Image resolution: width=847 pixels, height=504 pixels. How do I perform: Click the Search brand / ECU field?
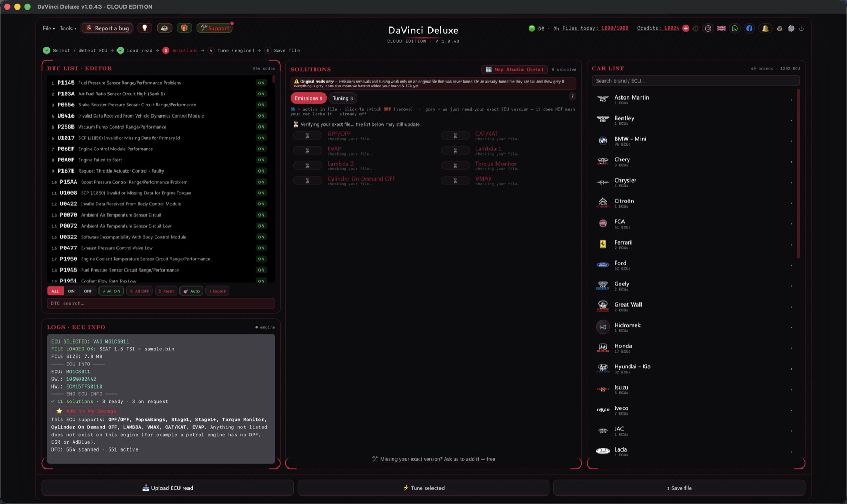pyautogui.click(x=696, y=81)
